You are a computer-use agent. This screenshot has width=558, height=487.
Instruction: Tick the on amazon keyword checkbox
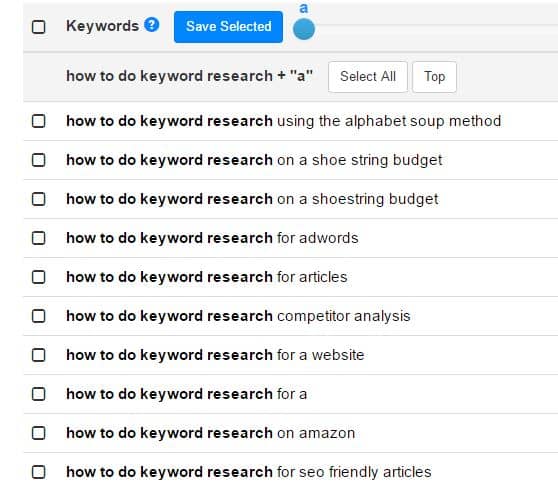[38, 433]
